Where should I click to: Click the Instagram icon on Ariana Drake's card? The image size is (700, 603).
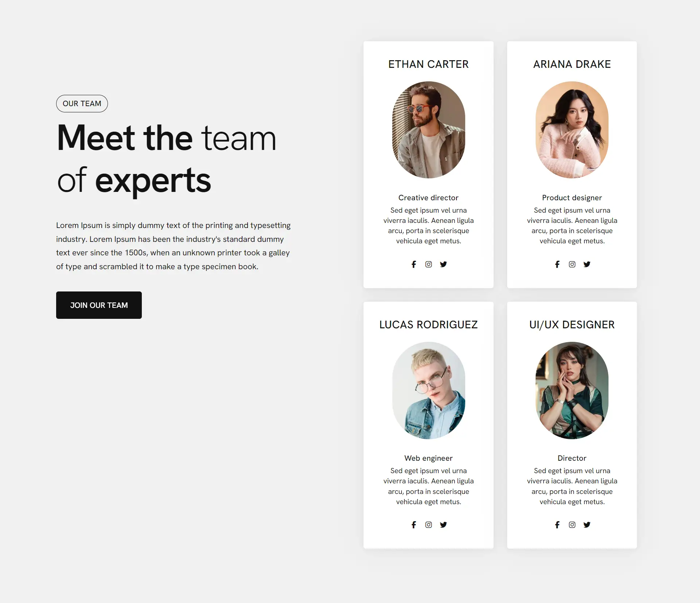click(571, 264)
